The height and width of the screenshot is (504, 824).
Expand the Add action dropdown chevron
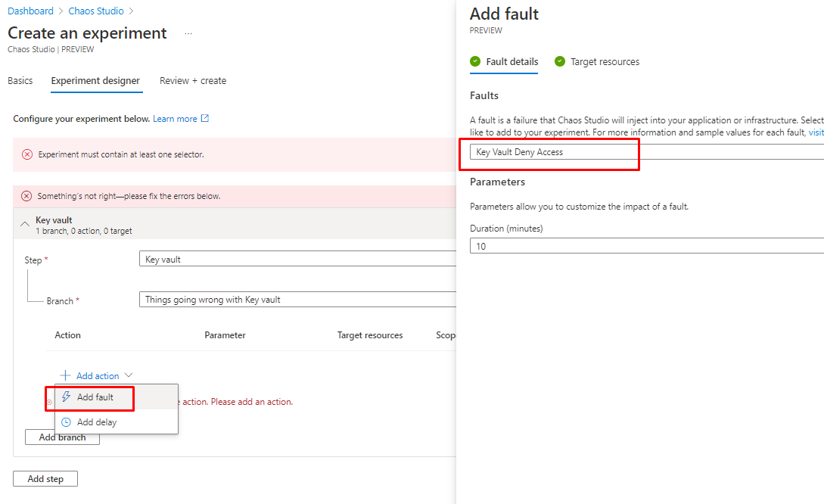(x=129, y=375)
